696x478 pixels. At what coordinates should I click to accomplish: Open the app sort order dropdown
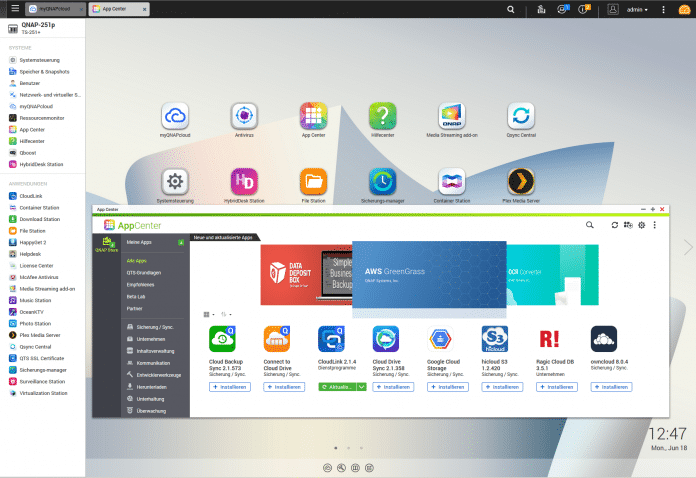[x=226, y=314]
